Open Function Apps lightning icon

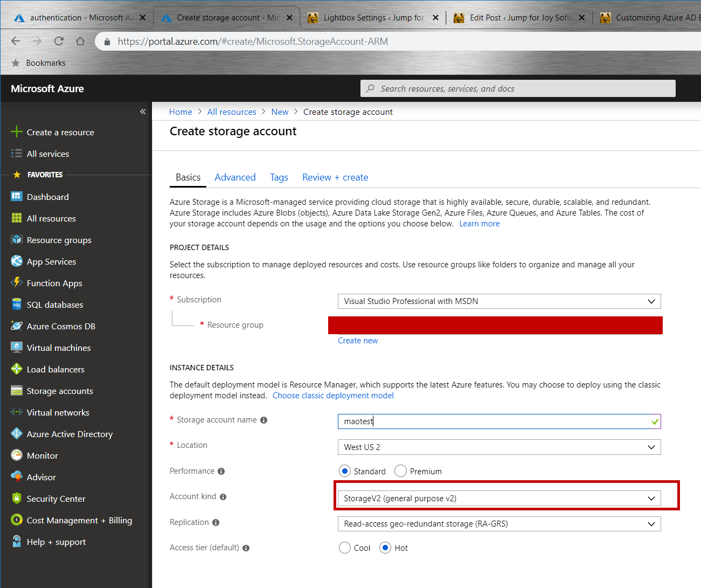17,282
